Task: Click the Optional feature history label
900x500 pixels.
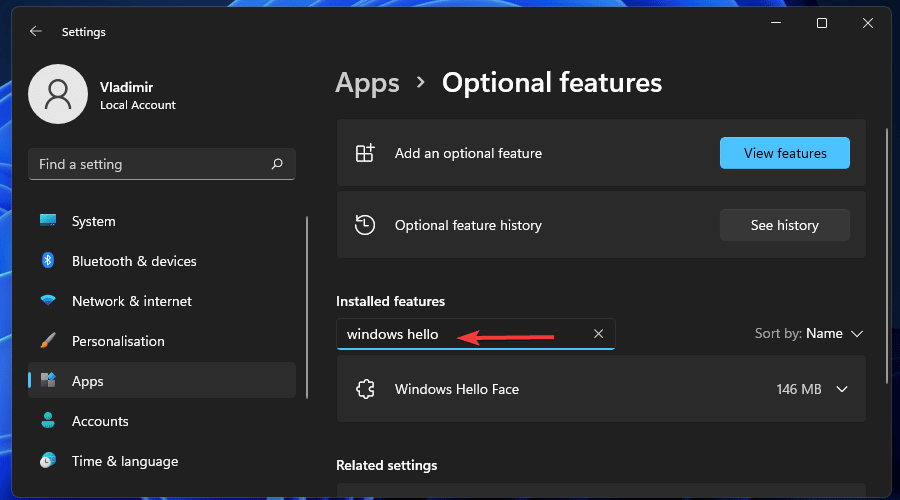Action: [x=468, y=225]
